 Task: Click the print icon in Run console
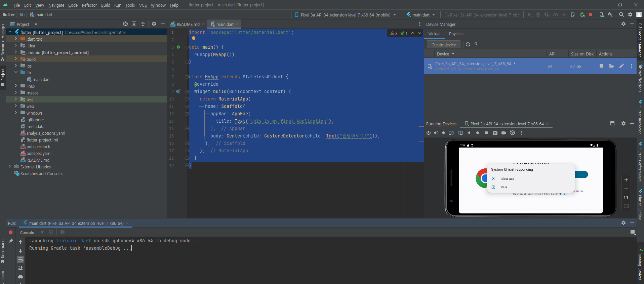click(21, 277)
